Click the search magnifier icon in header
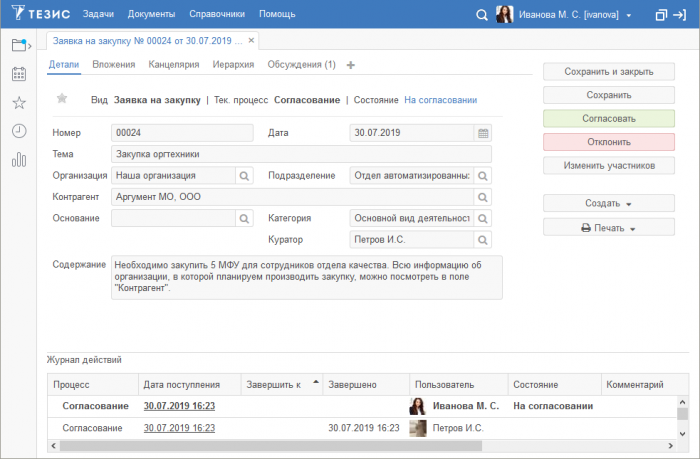 481,15
